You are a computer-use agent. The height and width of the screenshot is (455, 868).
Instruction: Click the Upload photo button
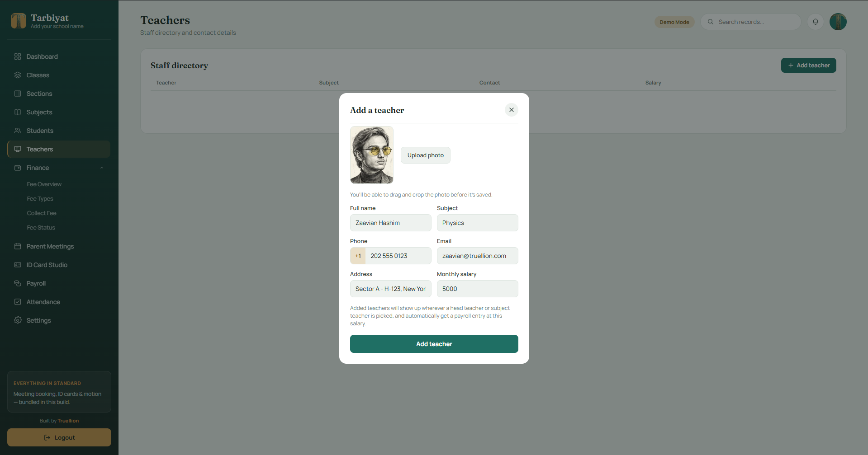(426, 155)
